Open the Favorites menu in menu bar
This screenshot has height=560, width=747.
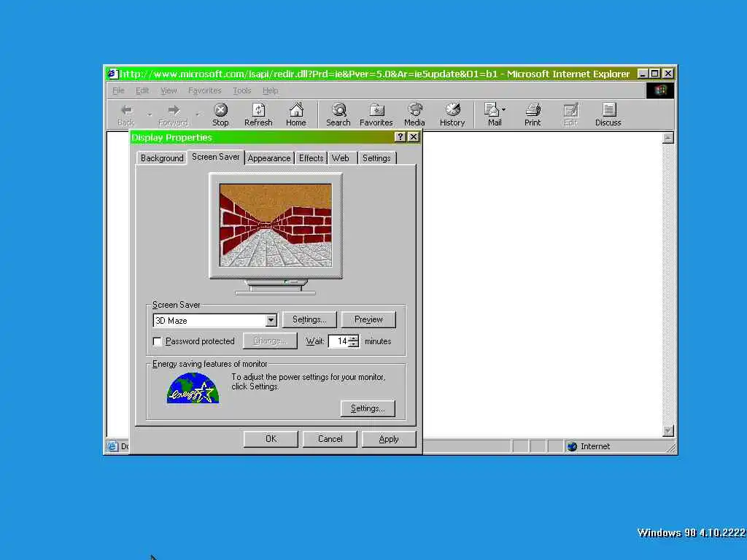coord(205,90)
